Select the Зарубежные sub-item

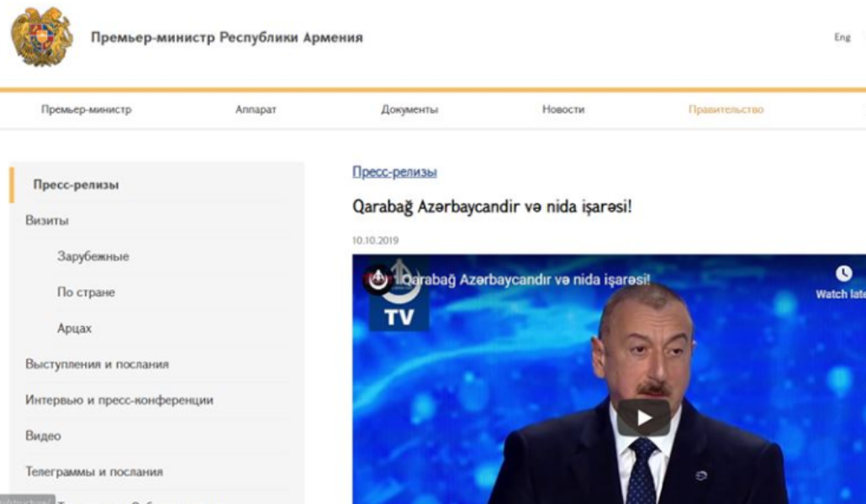point(92,257)
